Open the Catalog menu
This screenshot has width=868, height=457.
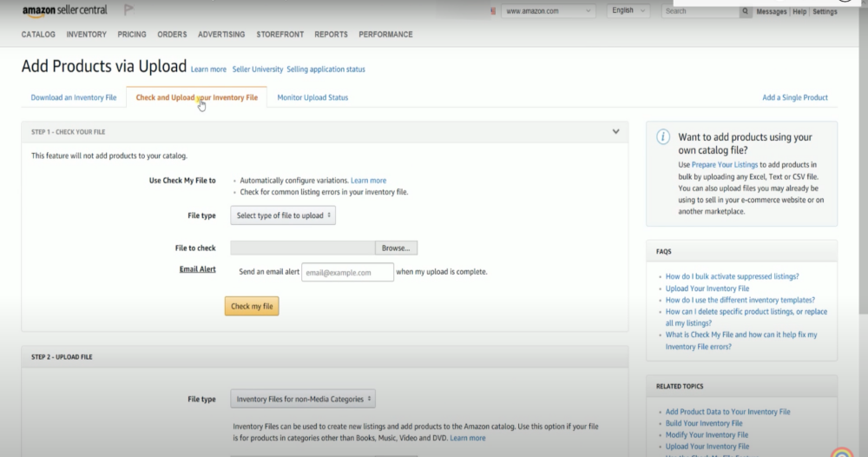point(38,35)
